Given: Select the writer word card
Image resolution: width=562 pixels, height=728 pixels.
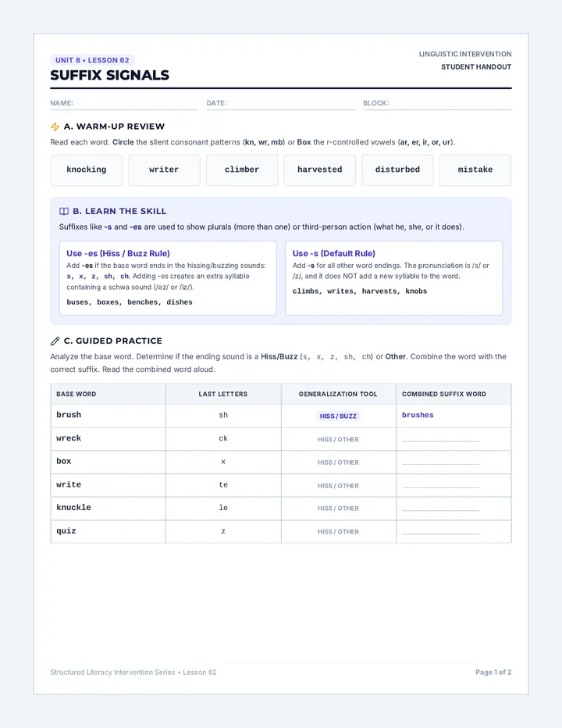Looking at the screenshot, I should point(164,170).
